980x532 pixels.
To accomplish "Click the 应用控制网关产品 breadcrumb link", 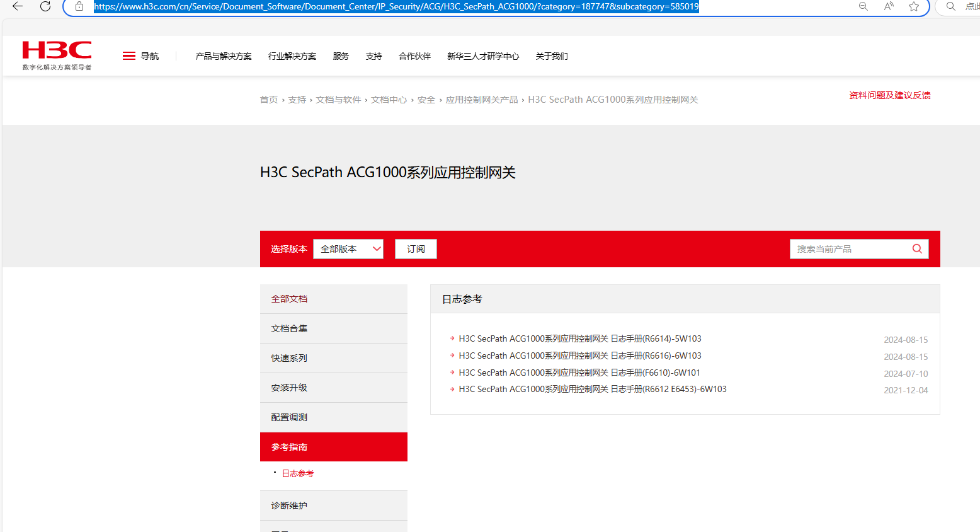I will click(482, 100).
